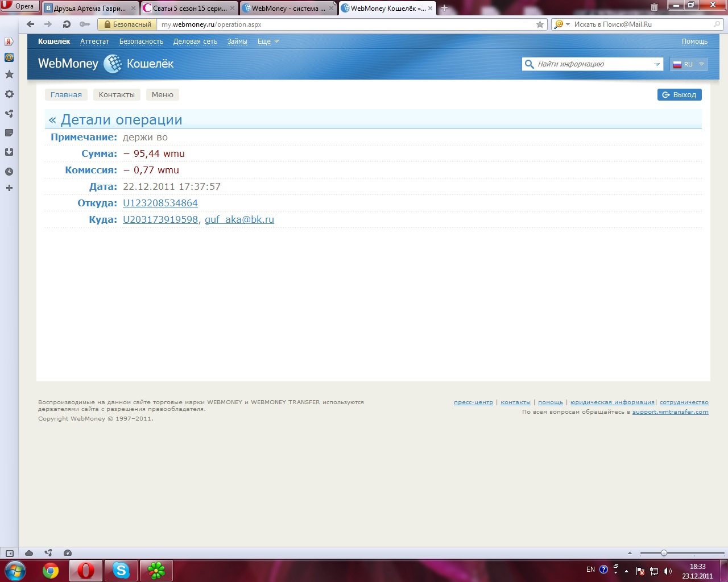Open the Кошелёк top menu item
The height and width of the screenshot is (582, 728).
click(x=54, y=41)
